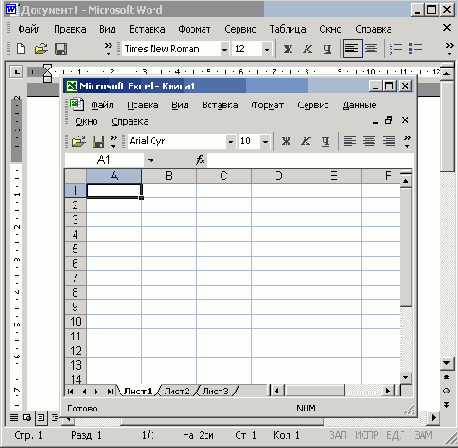Open Word font size 12 dropdown
The image size is (458, 448).
point(267,49)
